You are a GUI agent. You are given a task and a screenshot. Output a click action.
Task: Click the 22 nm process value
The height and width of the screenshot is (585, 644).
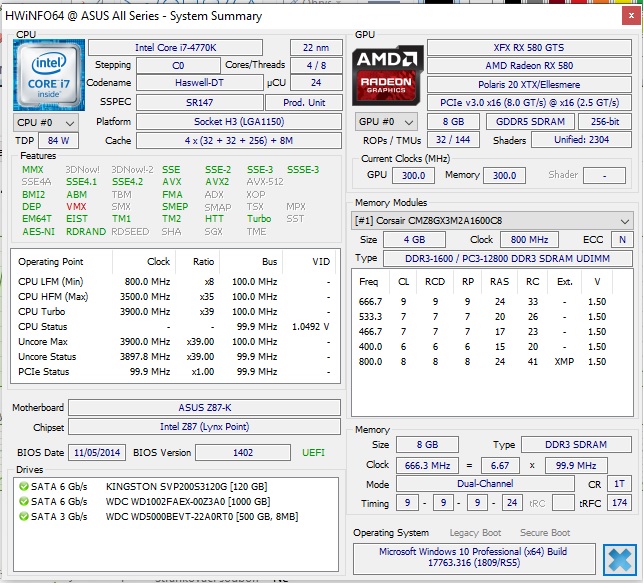(316, 48)
